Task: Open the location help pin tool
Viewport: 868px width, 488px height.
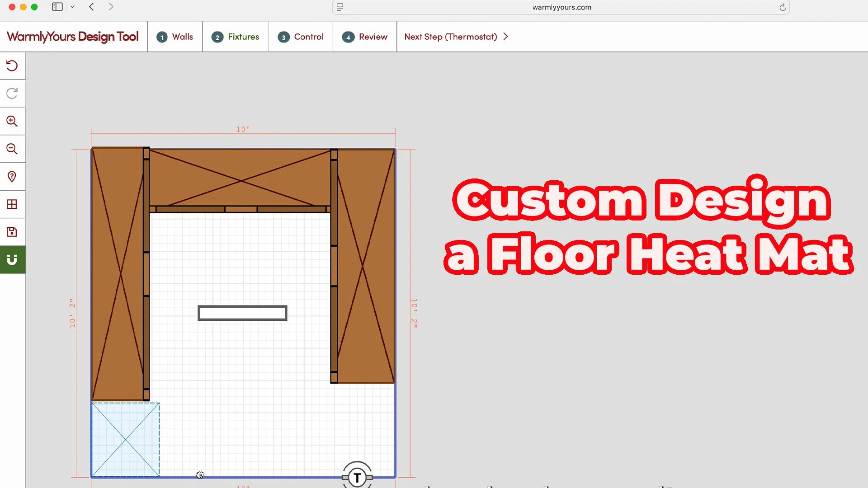Action: 12,176
